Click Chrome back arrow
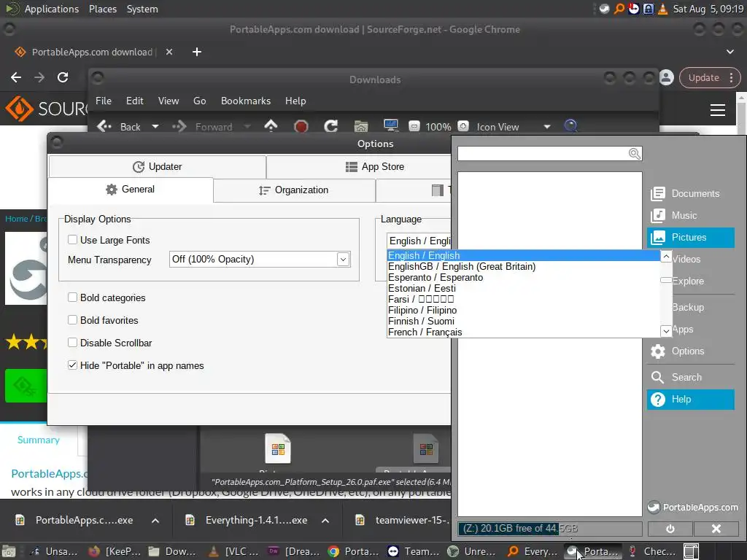This screenshot has height=560, width=747. [x=16, y=77]
